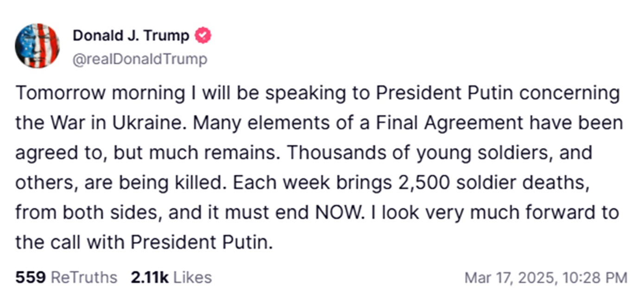The image size is (644, 300).
Task: Click the @realDonaldTrump handle
Action: (140, 59)
